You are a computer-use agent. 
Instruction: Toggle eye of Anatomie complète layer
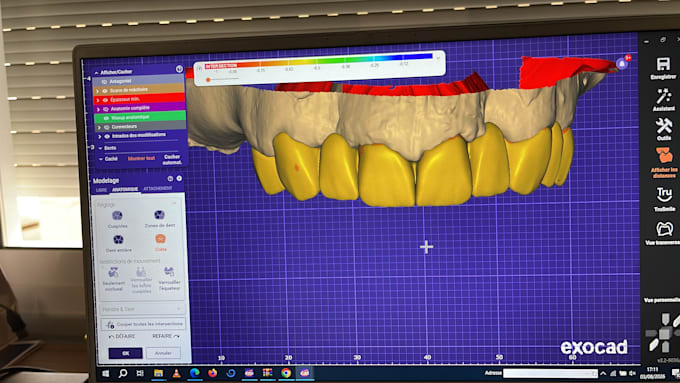(105, 109)
